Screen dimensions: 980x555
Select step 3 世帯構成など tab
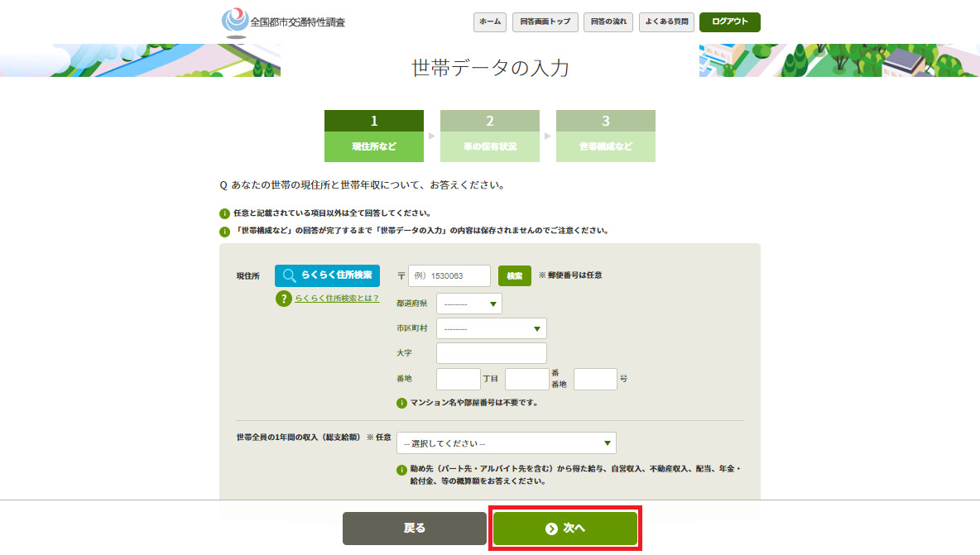click(x=606, y=136)
